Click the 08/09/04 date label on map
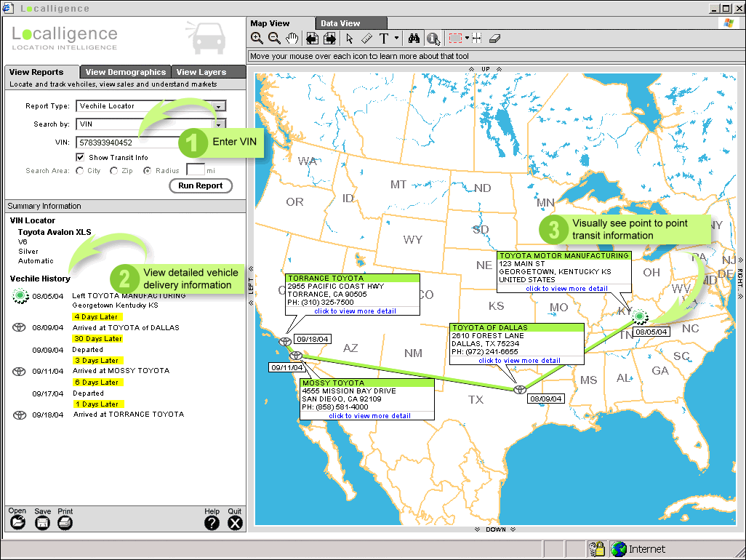This screenshot has height=560, width=746. click(546, 399)
